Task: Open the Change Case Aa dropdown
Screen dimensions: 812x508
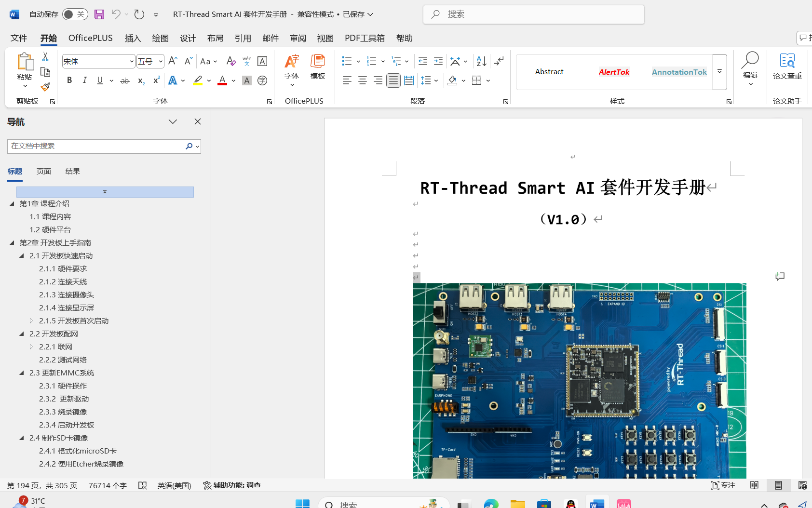Action: (x=209, y=61)
